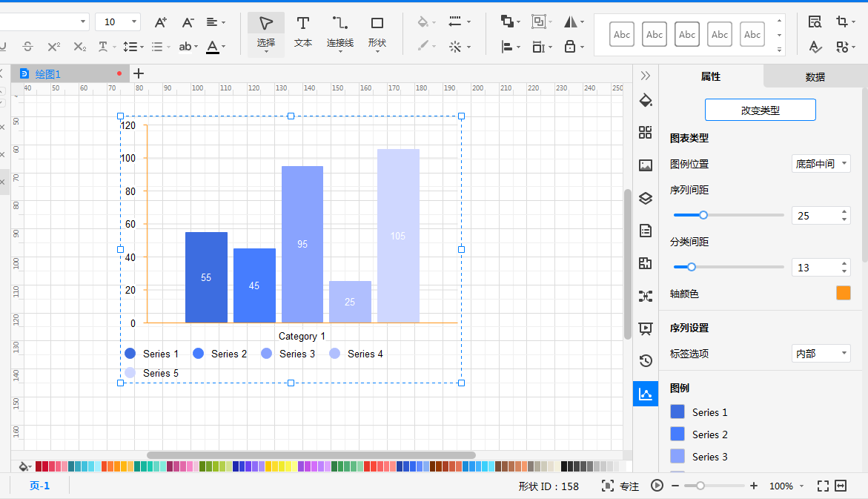Apply subscript formatting

point(80,47)
